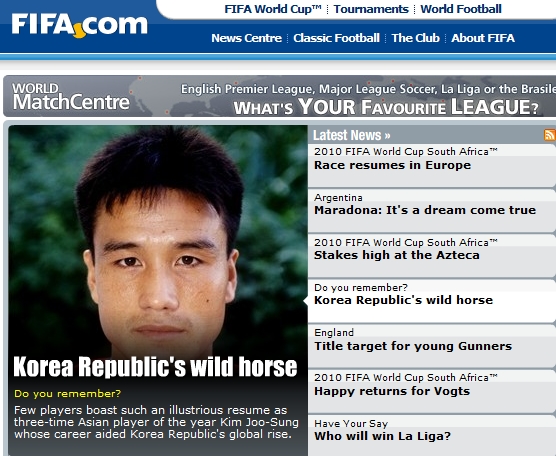
Task: Click the orange RSS feed icon
Action: (x=550, y=135)
